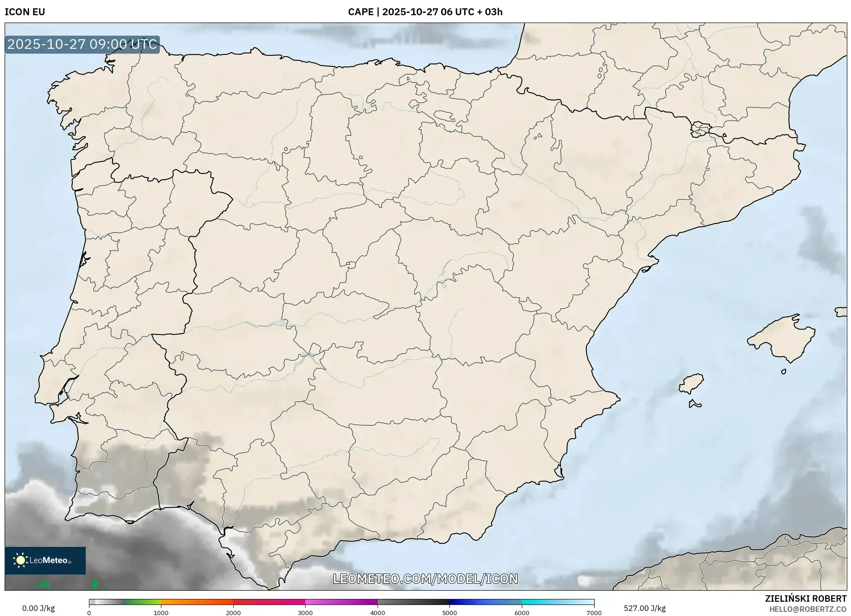Click the blue 5000–6000 colorbar segment
This screenshot has width=851, height=616.
tap(485, 602)
